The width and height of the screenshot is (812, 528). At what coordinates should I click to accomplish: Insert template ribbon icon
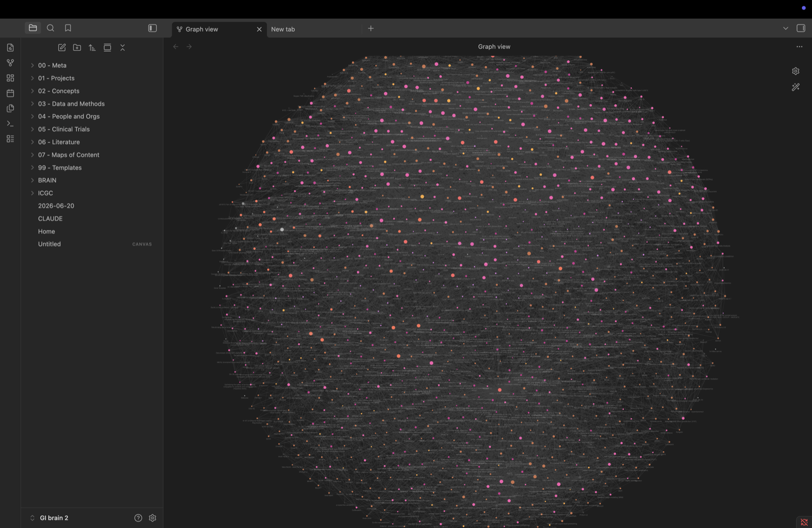point(10,108)
